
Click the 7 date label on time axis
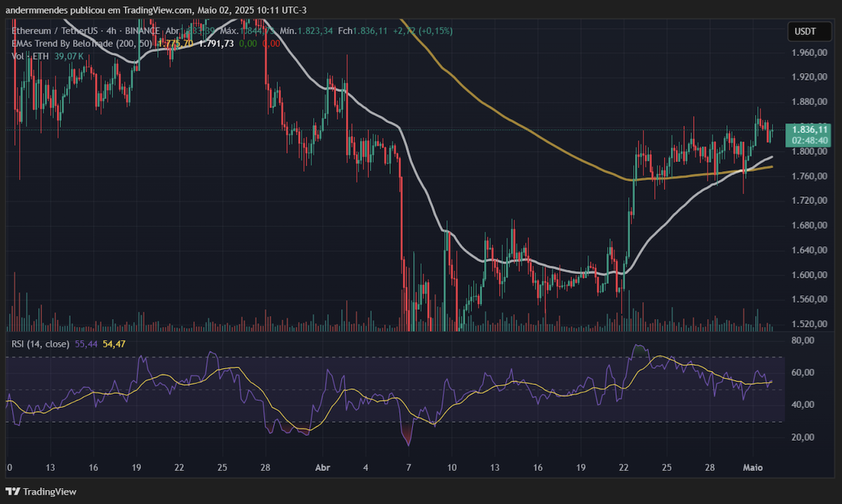click(x=409, y=468)
